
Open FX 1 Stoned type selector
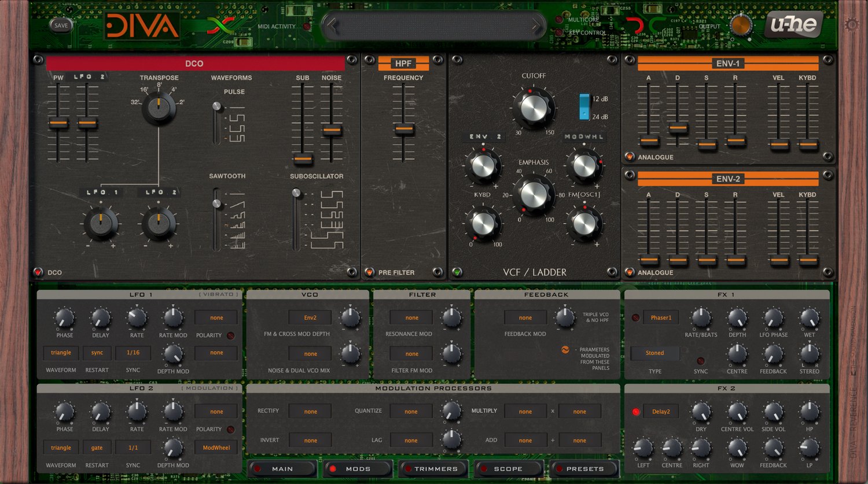coord(654,353)
